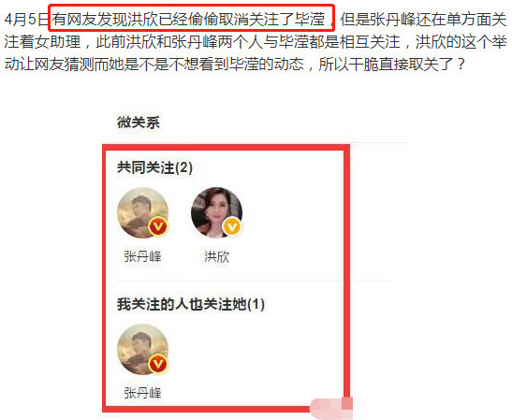Click the red V badge under 共同关注
This screenshot has height=420, width=512.
158,226
